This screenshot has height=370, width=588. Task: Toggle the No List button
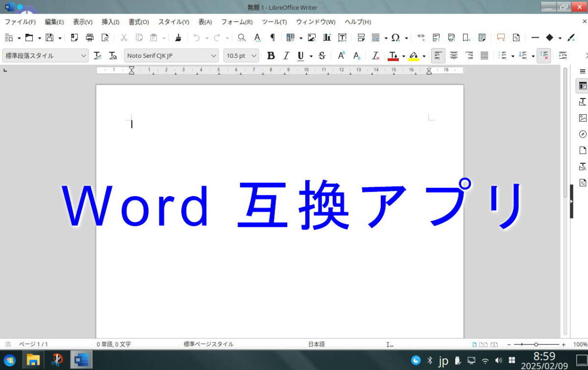pos(544,55)
